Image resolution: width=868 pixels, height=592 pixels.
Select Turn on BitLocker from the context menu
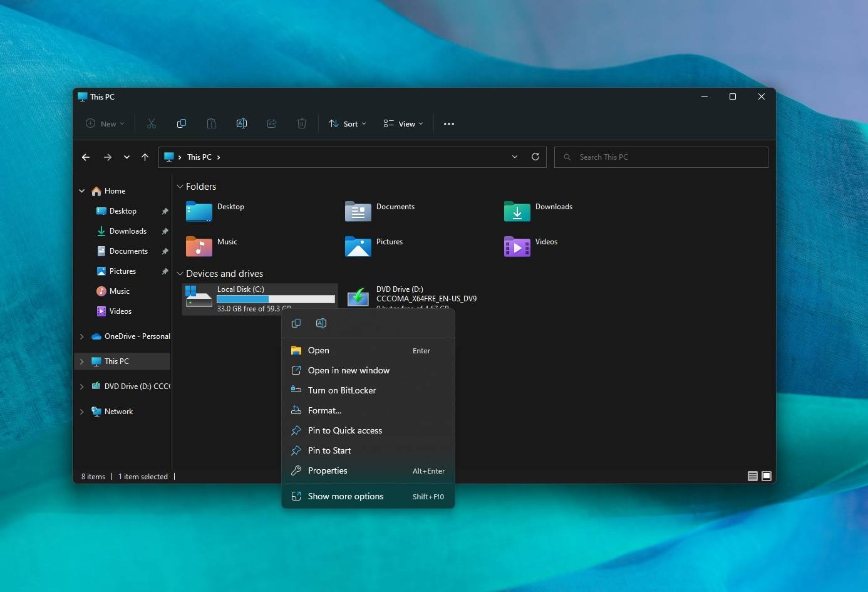coord(342,390)
